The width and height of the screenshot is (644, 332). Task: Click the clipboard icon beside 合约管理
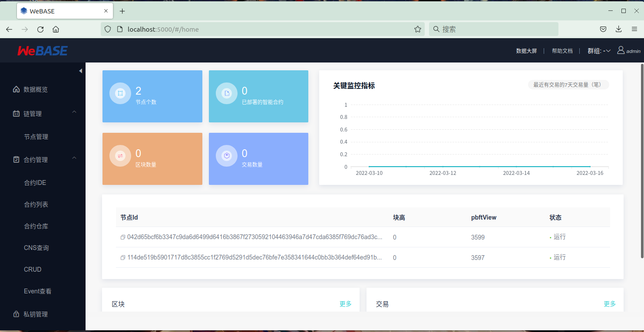(16, 160)
